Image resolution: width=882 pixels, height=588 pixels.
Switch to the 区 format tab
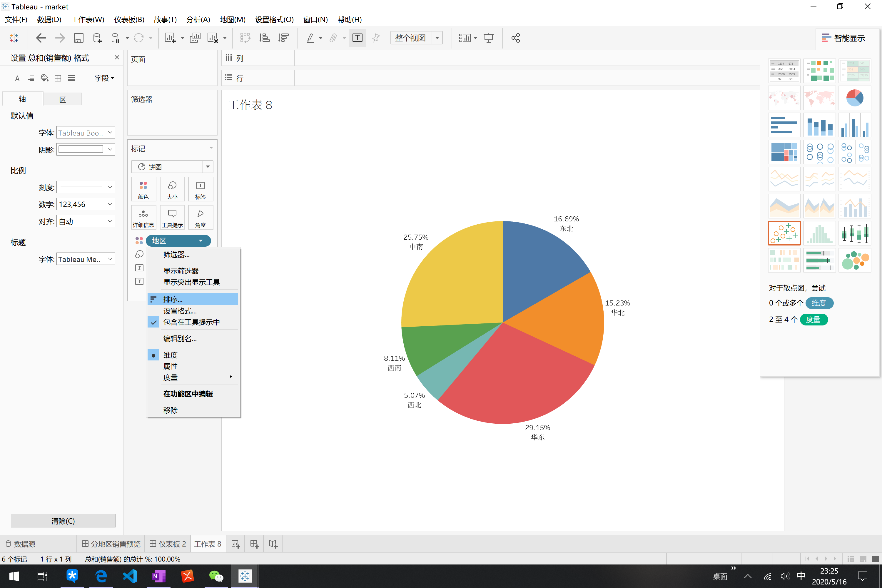point(63,99)
